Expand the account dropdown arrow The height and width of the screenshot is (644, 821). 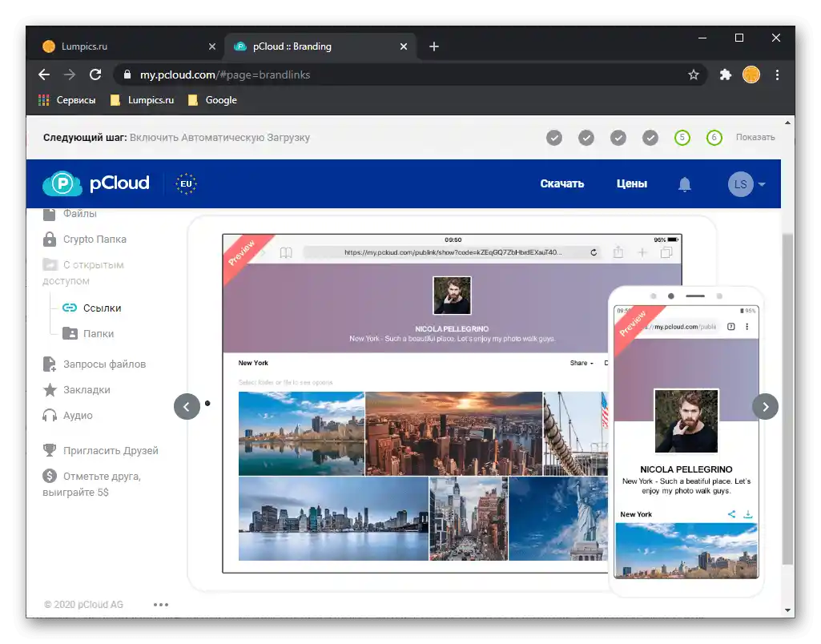[762, 184]
